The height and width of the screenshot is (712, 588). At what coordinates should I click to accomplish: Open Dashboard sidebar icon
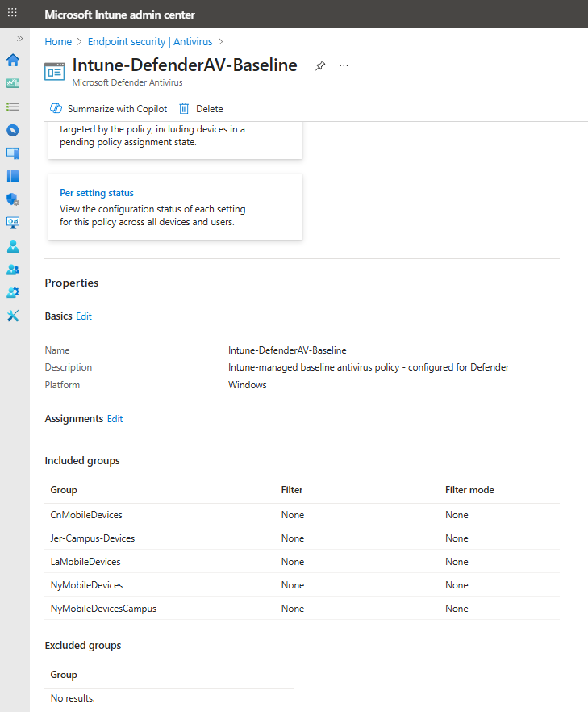pyautogui.click(x=13, y=83)
